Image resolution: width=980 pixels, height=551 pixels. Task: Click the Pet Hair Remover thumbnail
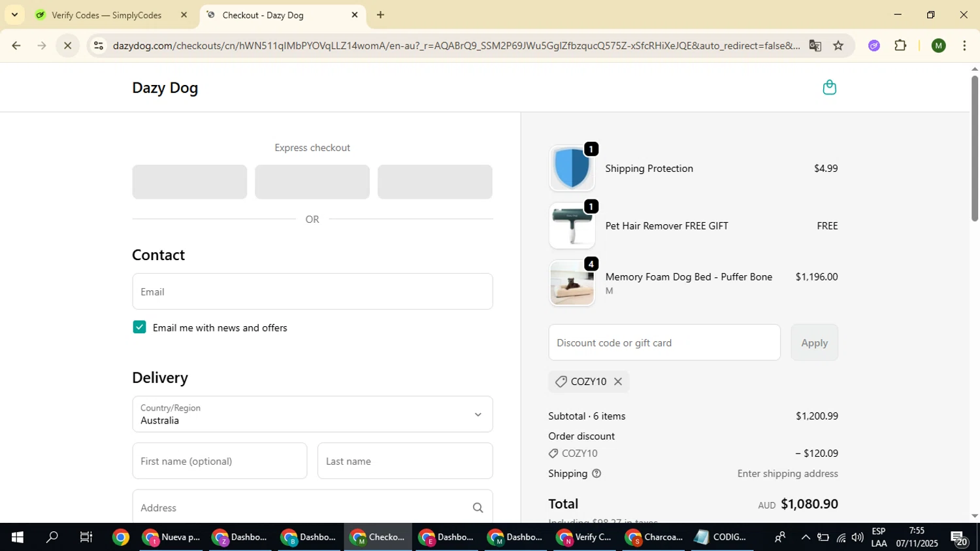(572, 226)
